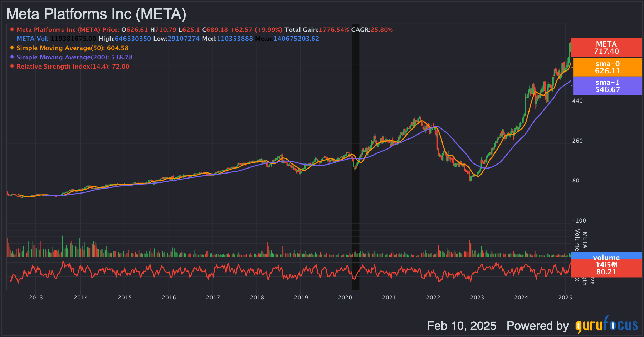Click the 2021 label on the time axis

(x=389, y=298)
